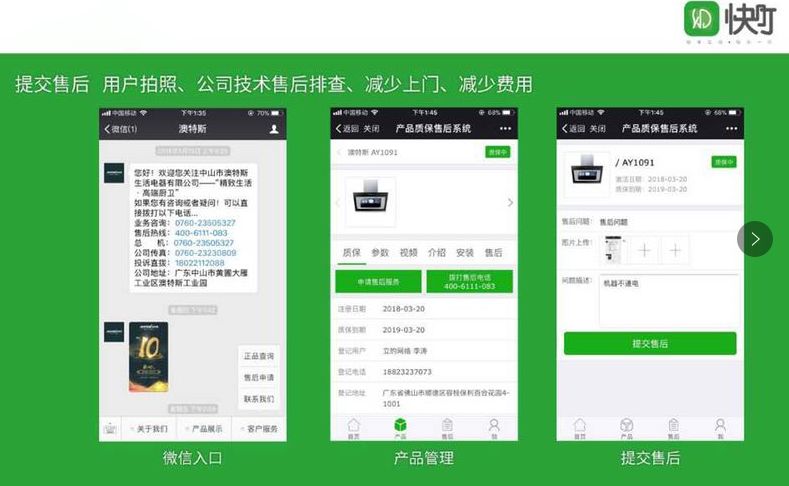The image size is (789, 486).
Task: Tap back chevron beside 澳特斯 AY1091 title
Action: tap(339, 152)
